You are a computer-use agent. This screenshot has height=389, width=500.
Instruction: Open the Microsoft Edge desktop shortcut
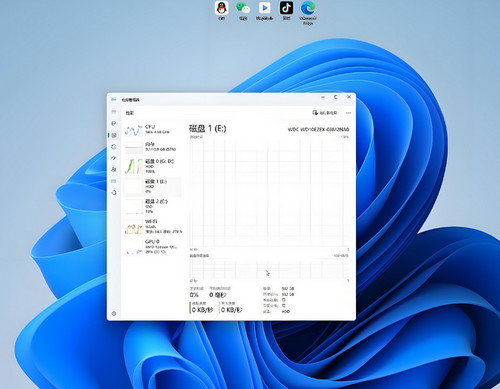click(x=308, y=13)
